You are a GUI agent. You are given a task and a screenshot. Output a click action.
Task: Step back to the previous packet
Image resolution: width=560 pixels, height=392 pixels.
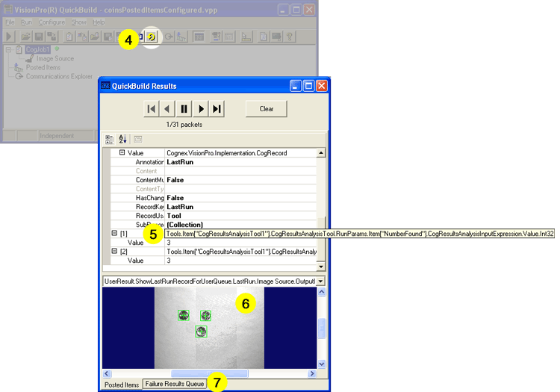167,108
